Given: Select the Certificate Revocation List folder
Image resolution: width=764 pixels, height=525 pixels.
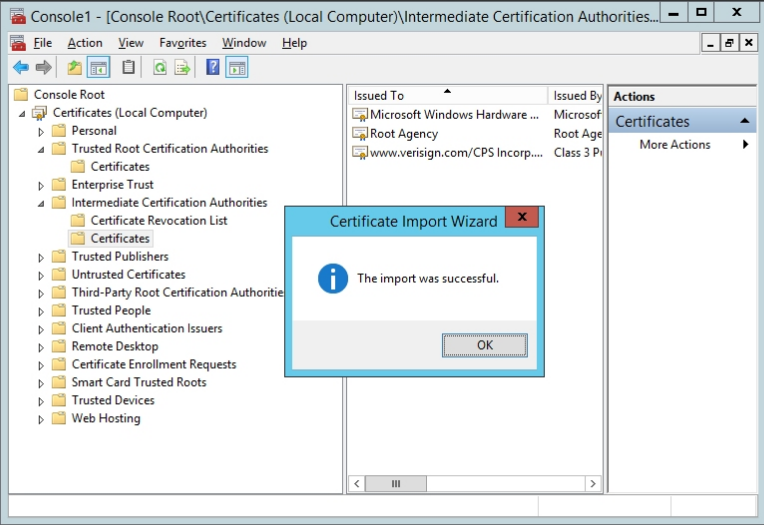Looking at the screenshot, I should tap(158, 221).
